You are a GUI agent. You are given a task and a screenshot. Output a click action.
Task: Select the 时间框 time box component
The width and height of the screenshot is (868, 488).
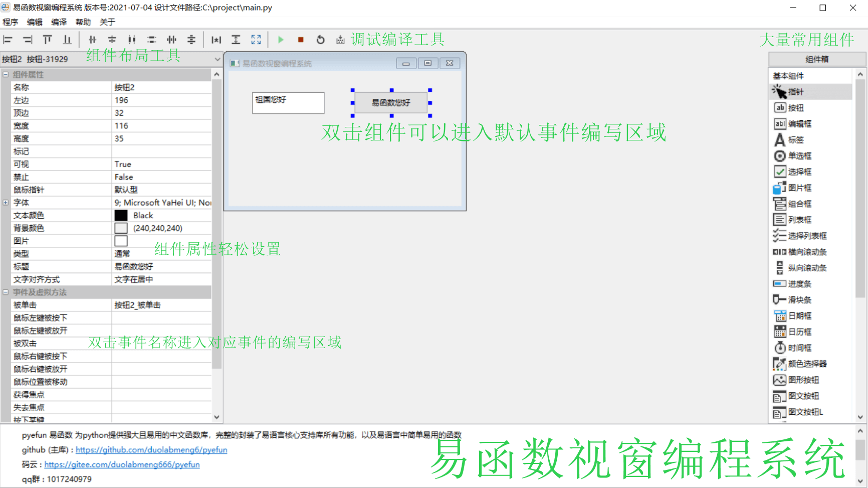coord(810,348)
